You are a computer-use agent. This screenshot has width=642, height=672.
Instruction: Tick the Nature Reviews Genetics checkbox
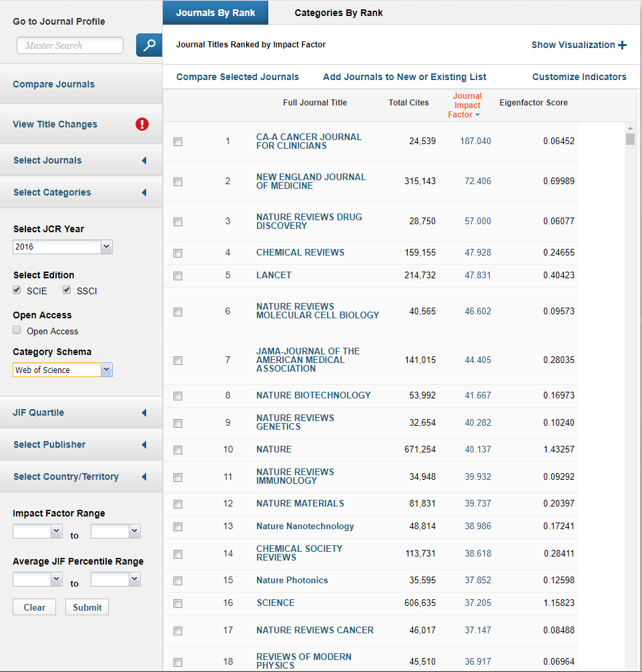tap(178, 424)
